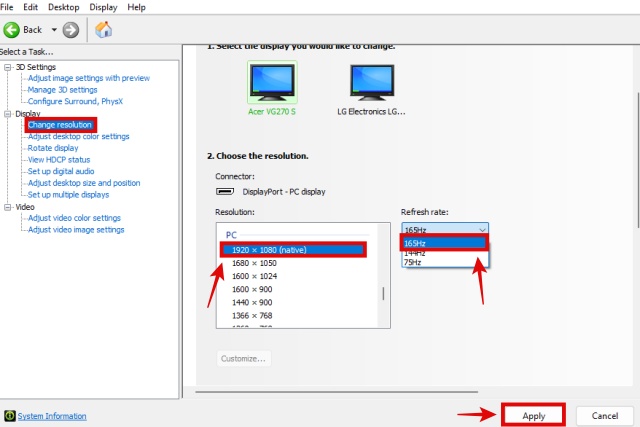Click the Apply button
Image resolution: width=640 pixels, height=427 pixels.
click(x=532, y=415)
